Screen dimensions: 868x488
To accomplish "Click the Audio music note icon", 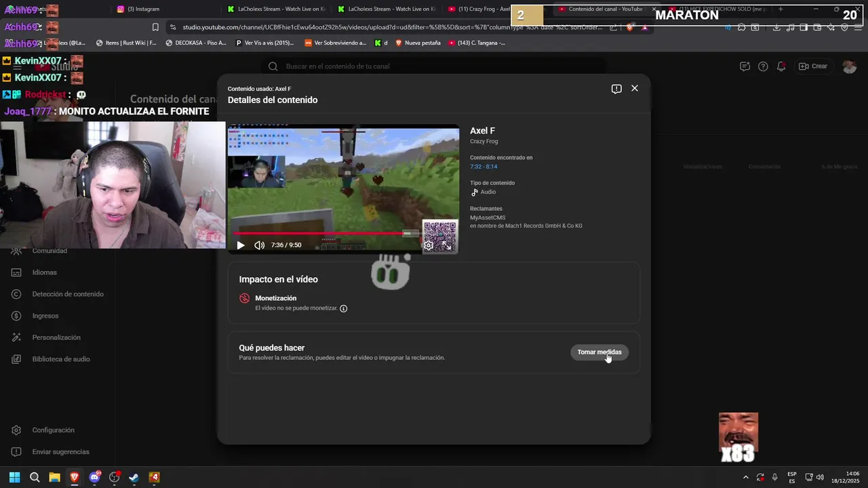I will (475, 192).
